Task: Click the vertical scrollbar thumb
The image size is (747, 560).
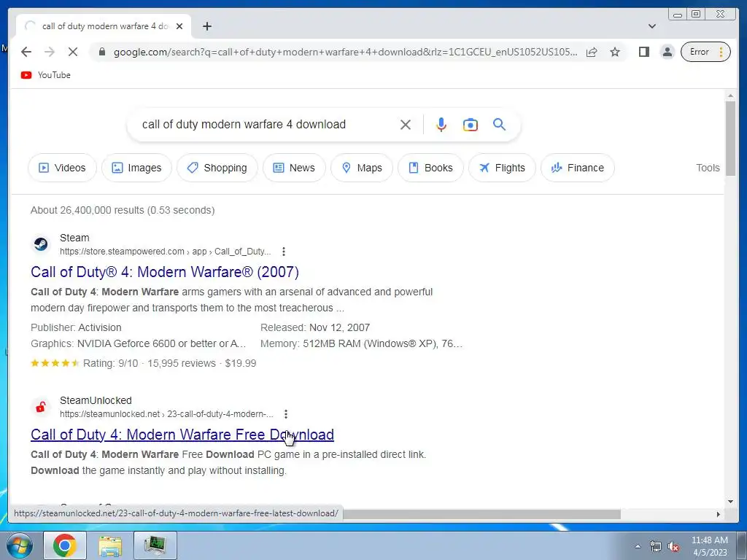Action: (730, 138)
